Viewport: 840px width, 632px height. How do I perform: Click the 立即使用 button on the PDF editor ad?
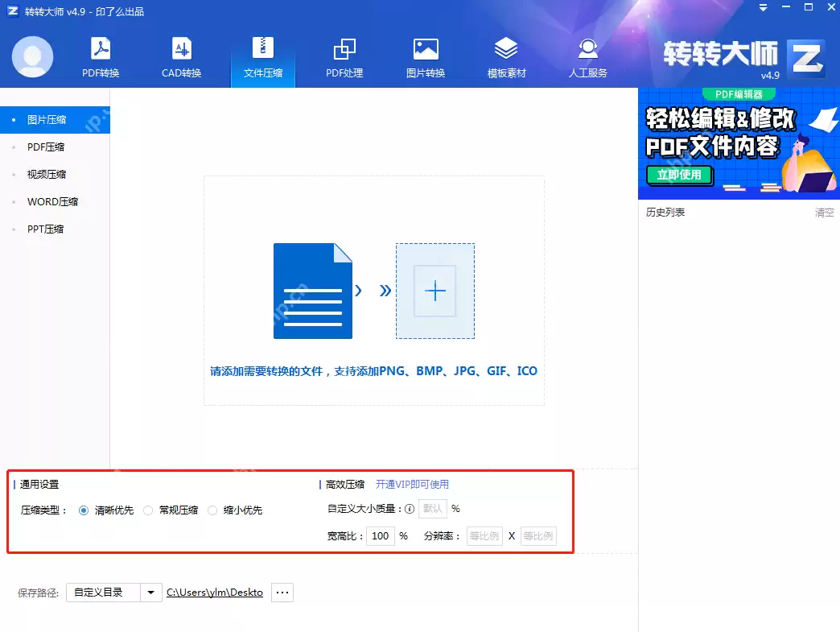[680, 175]
